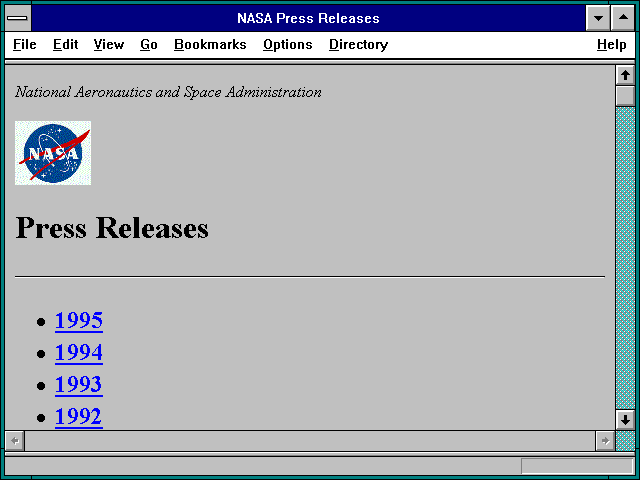
Task: Click the National Aeronautics and Space Administration text
Action: tap(168, 92)
